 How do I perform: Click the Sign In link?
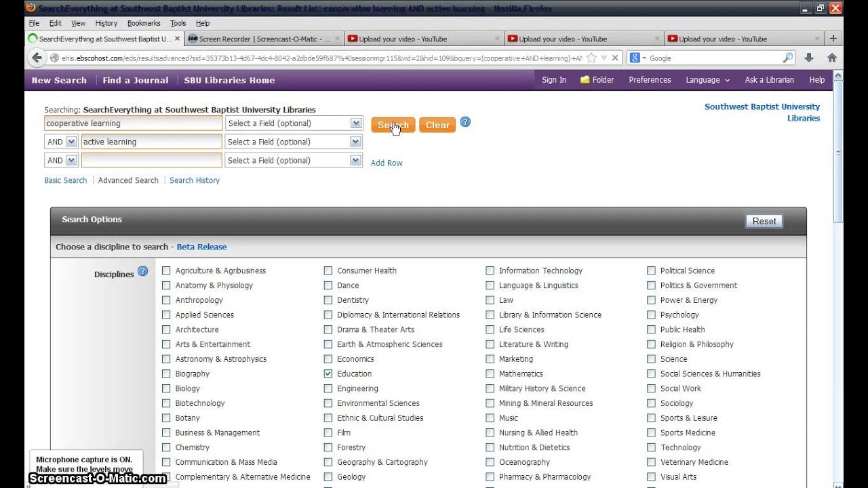554,80
